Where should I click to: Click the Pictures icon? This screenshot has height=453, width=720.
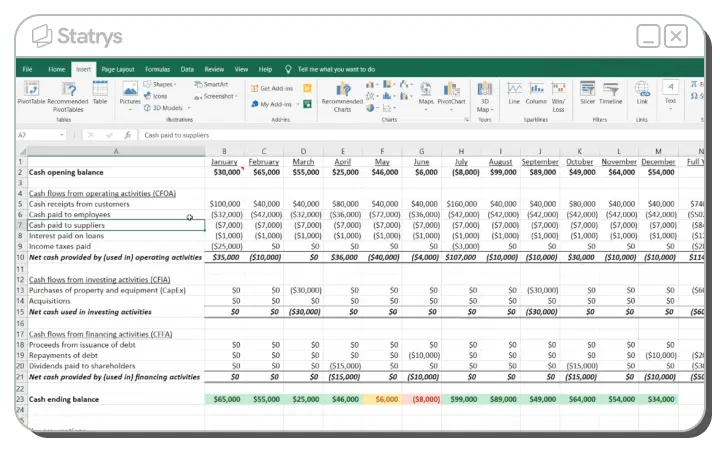point(130,94)
